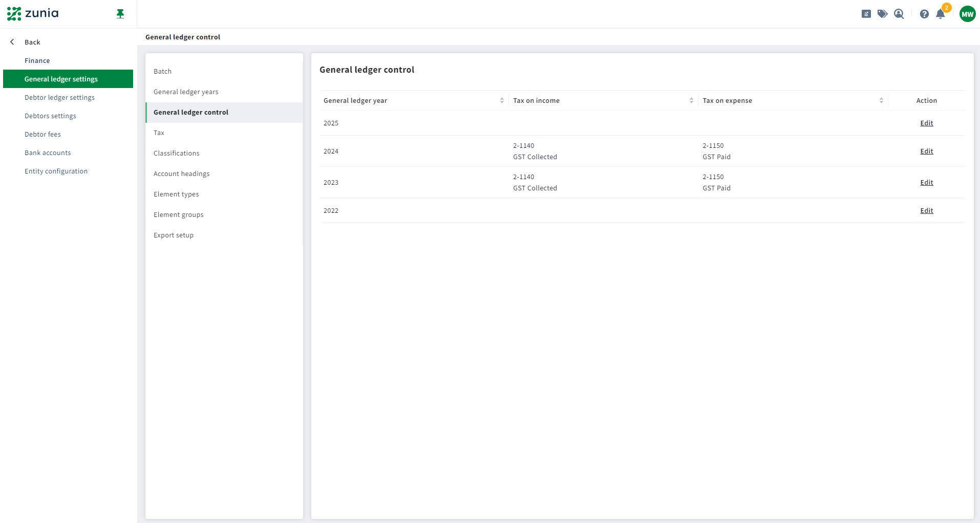Open the reports chart icon in header
980x523 pixels.
(x=866, y=14)
